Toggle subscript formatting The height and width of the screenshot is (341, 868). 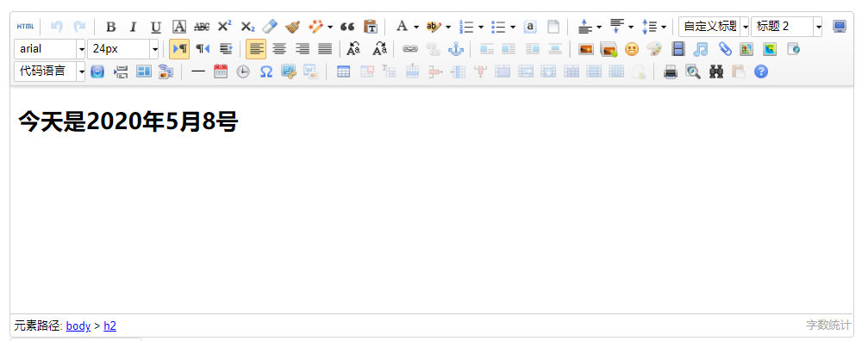pyautogui.click(x=247, y=27)
